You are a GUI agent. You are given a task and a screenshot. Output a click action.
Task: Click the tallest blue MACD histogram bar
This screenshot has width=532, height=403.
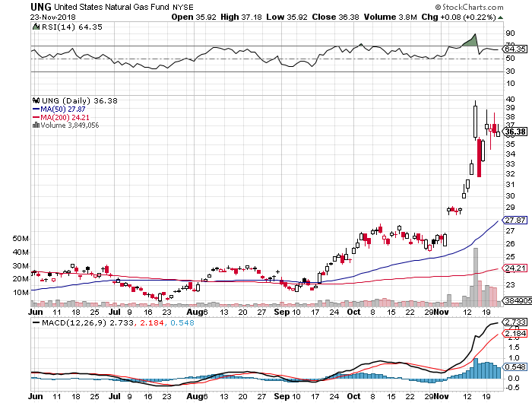tap(476, 368)
